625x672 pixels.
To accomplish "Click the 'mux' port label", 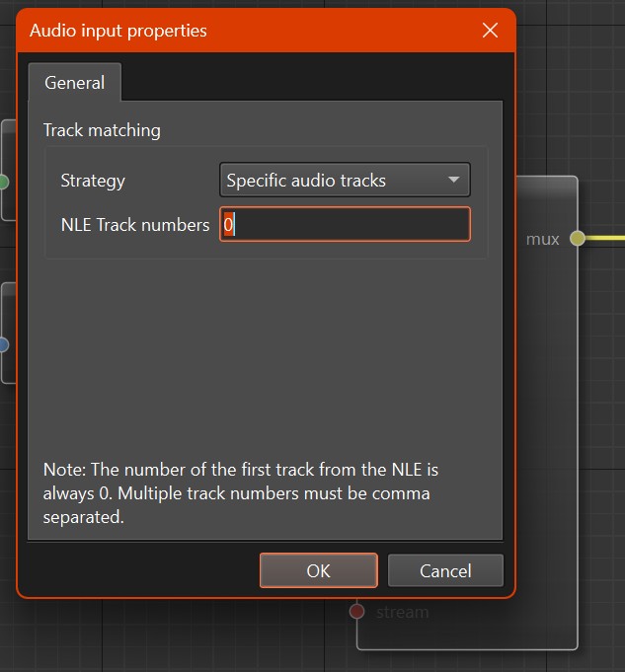I will [x=543, y=239].
